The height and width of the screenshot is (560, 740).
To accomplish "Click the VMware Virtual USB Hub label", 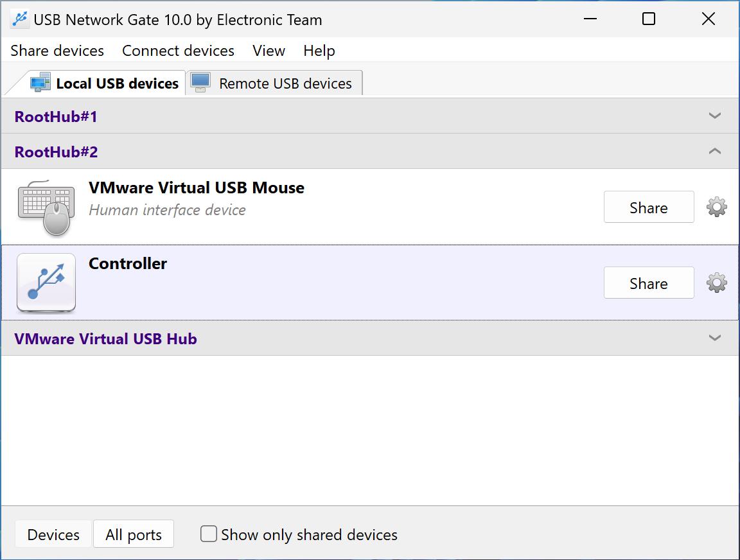I will 106,338.
